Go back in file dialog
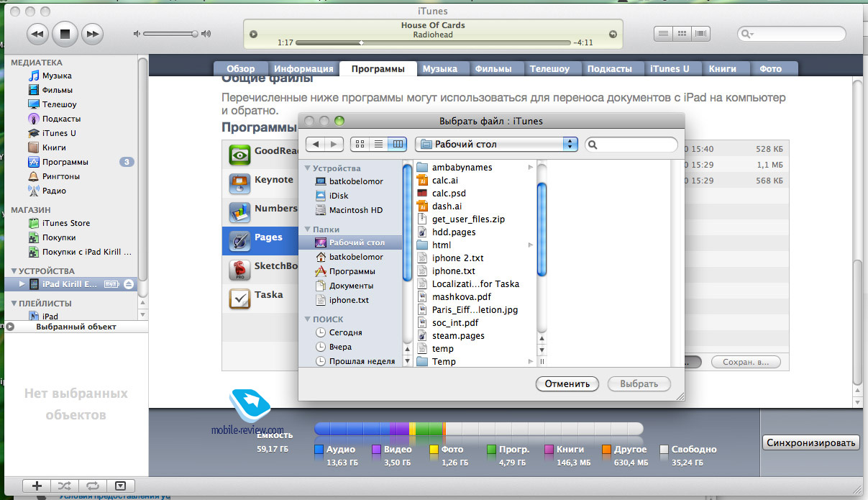868x500 pixels. [315, 144]
